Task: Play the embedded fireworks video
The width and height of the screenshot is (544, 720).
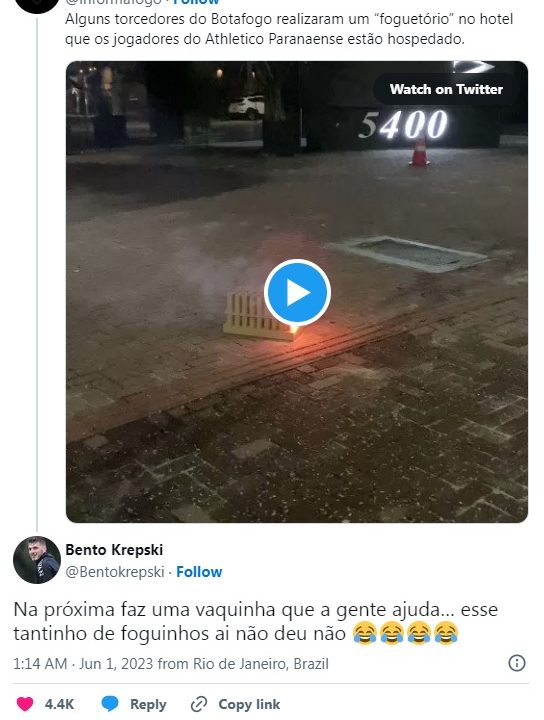Action: click(297, 292)
